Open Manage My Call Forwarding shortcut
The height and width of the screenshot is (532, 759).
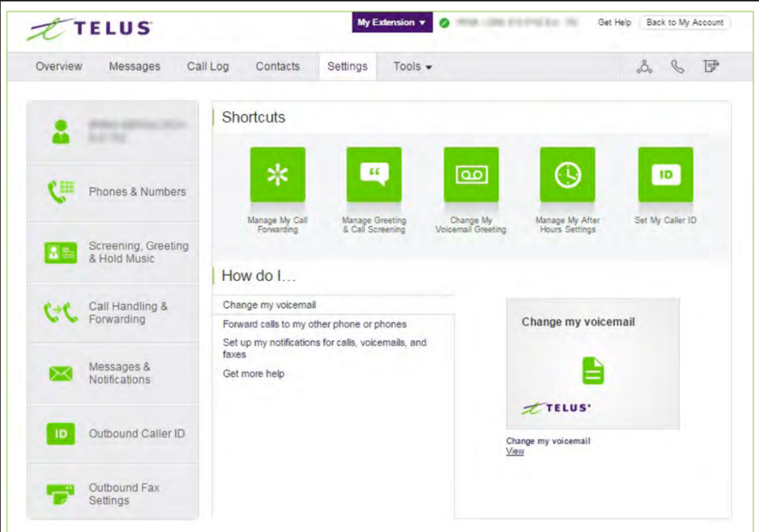(x=276, y=176)
